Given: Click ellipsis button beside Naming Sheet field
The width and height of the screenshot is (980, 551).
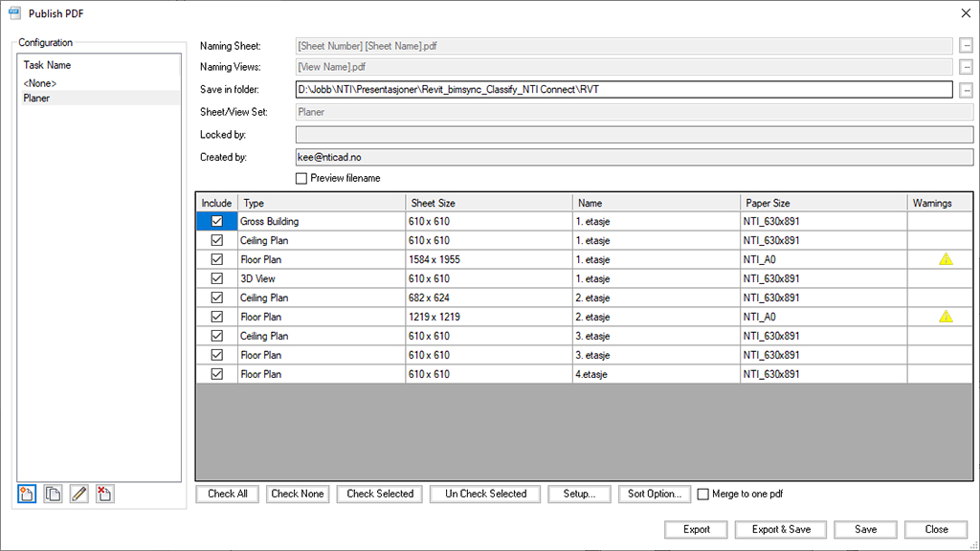Looking at the screenshot, I should (966, 45).
